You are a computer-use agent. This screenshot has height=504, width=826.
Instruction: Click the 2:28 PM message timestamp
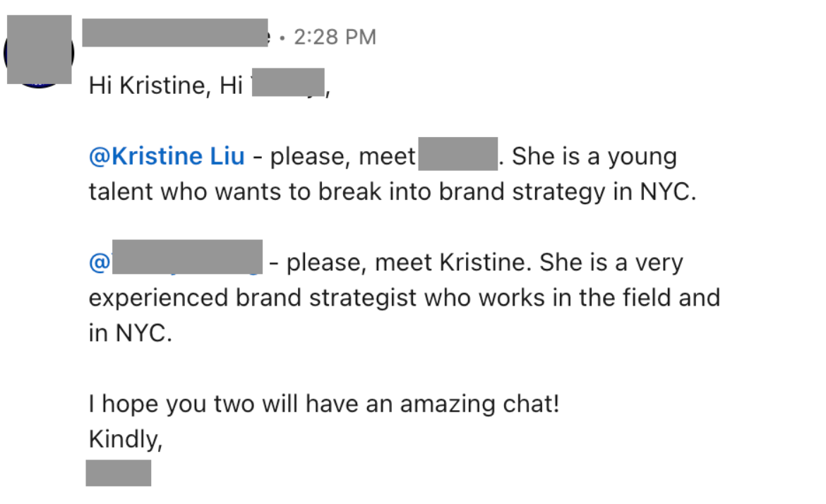335,37
